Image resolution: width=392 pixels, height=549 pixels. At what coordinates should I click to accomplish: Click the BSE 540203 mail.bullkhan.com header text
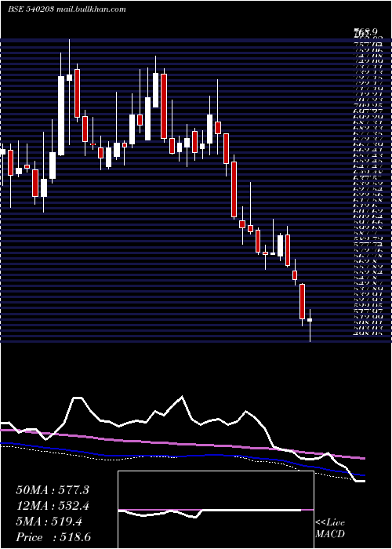pyautogui.click(x=67, y=9)
